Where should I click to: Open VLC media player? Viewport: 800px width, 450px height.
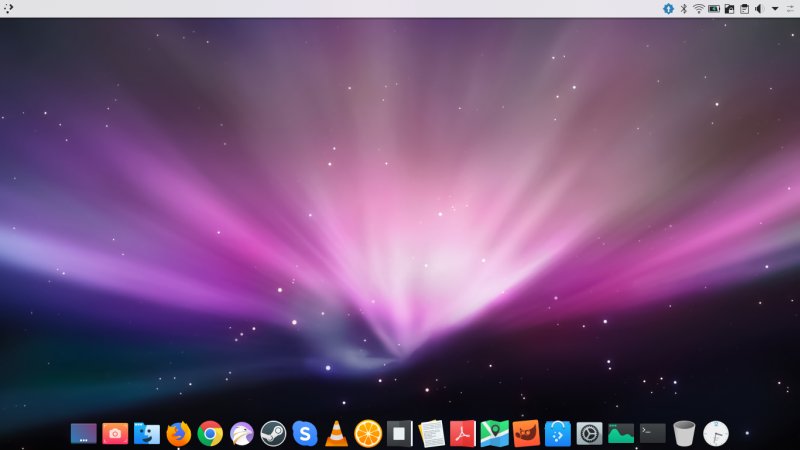[336, 433]
